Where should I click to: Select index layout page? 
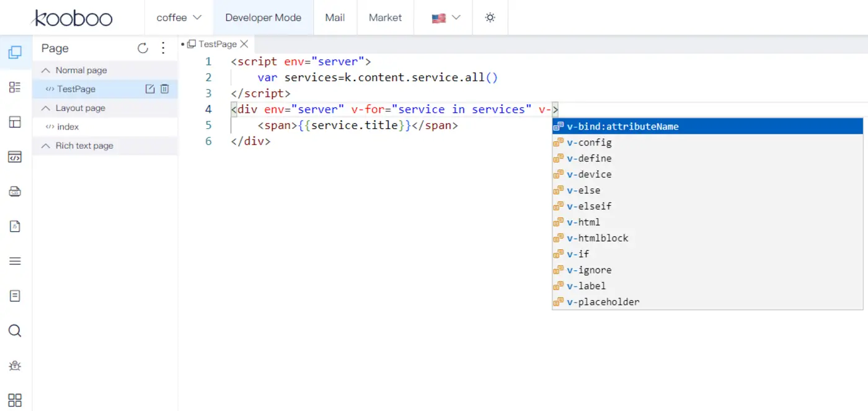(x=105, y=126)
